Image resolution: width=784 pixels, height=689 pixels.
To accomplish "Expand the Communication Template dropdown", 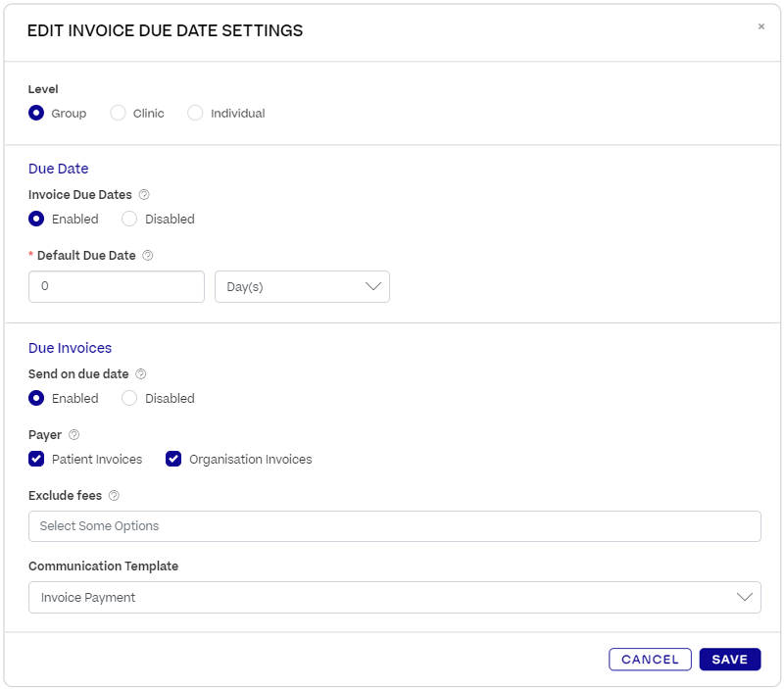I will pyautogui.click(x=394, y=598).
